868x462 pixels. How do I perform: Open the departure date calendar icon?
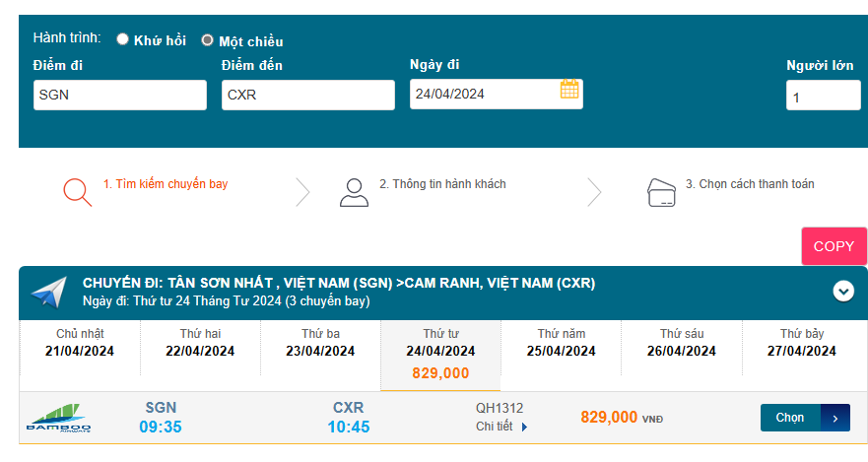(x=569, y=90)
